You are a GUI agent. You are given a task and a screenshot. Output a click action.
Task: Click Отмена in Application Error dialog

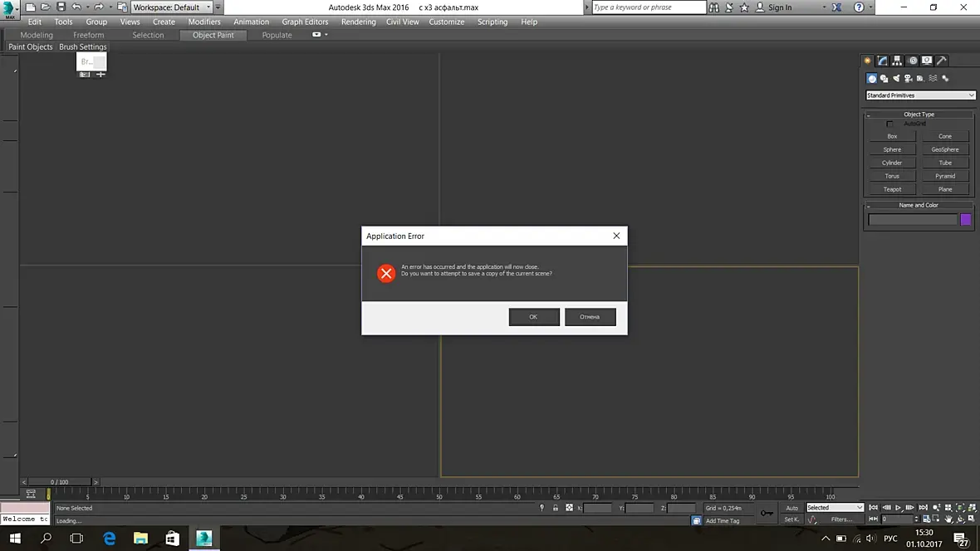coord(590,317)
